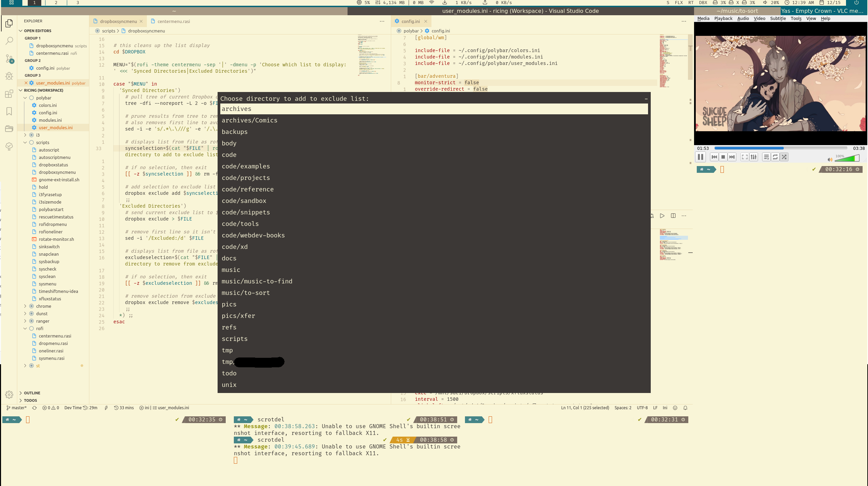Toggle VLC shuffle (random) mode

tap(784, 157)
